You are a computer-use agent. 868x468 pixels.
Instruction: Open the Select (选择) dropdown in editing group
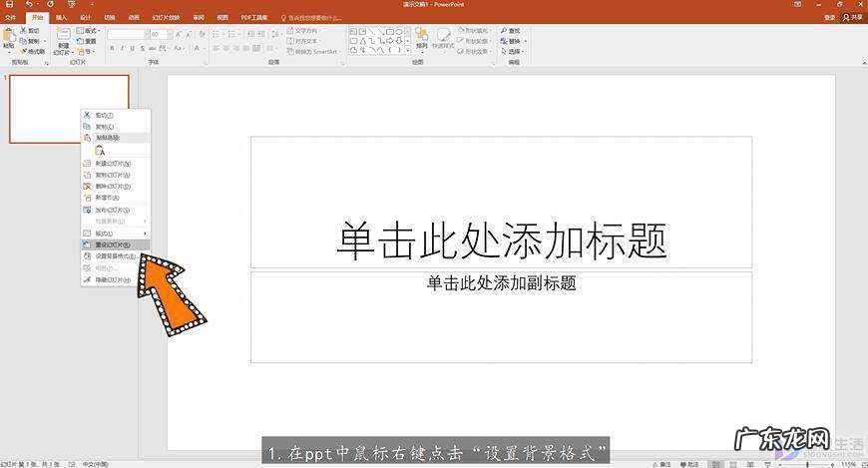coord(513,51)
